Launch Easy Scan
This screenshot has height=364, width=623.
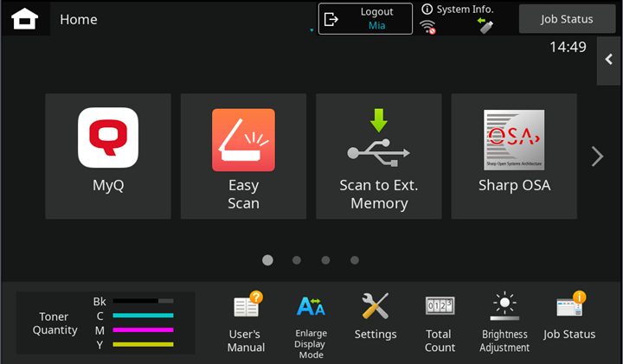243,156
